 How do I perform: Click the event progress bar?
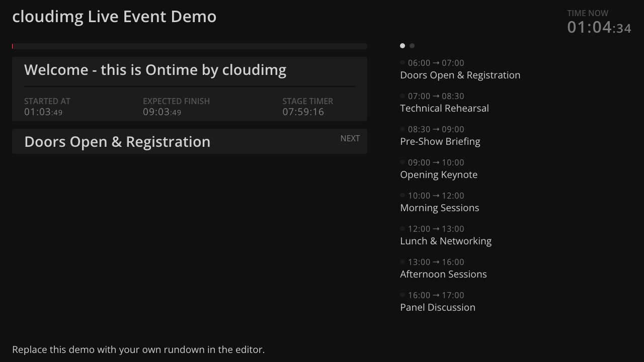pos(190,46)
